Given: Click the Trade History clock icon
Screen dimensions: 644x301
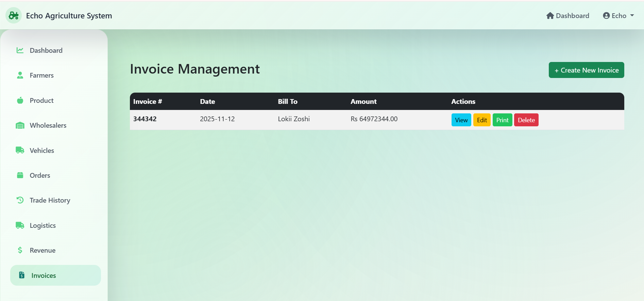Looking at the screenshot, I should 20,200.
